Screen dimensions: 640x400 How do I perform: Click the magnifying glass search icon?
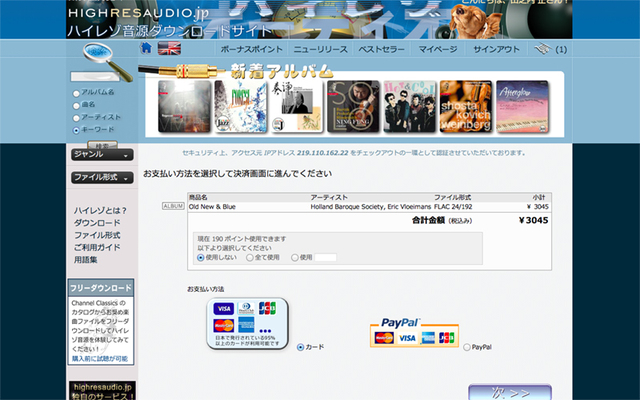click(x=107, y=62)
